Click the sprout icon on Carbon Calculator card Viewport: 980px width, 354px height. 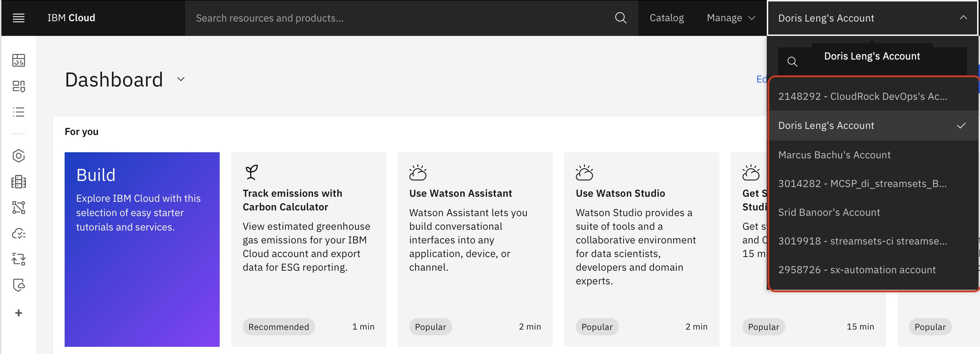pos(251,172)
